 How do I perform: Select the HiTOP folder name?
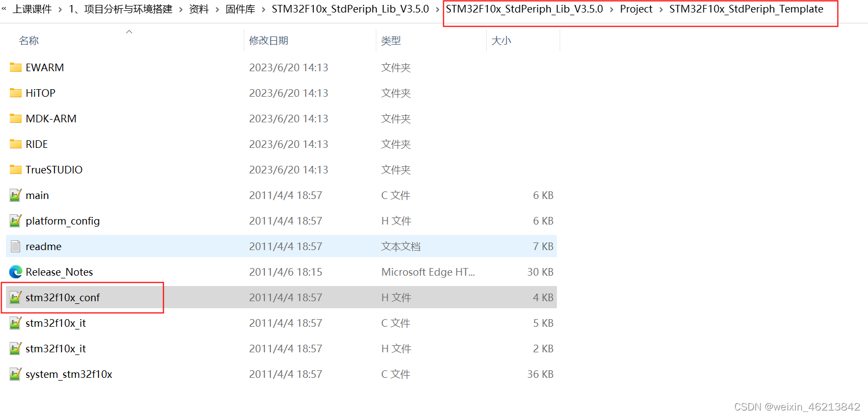40,93
